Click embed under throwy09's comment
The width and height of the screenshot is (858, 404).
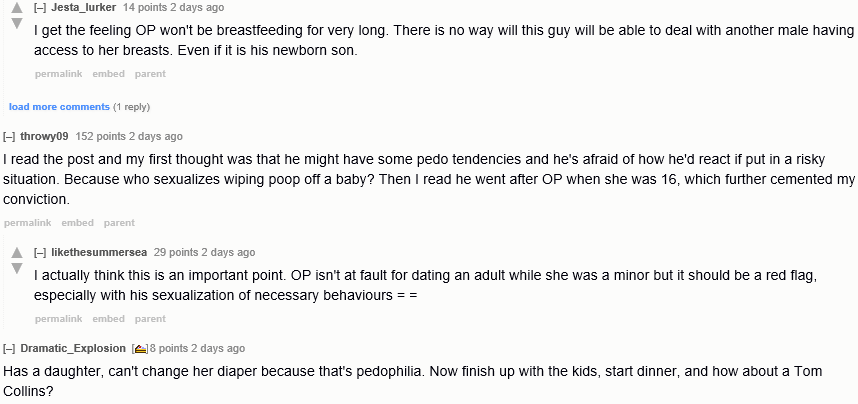pyautogui.click(x=77, y=223)
